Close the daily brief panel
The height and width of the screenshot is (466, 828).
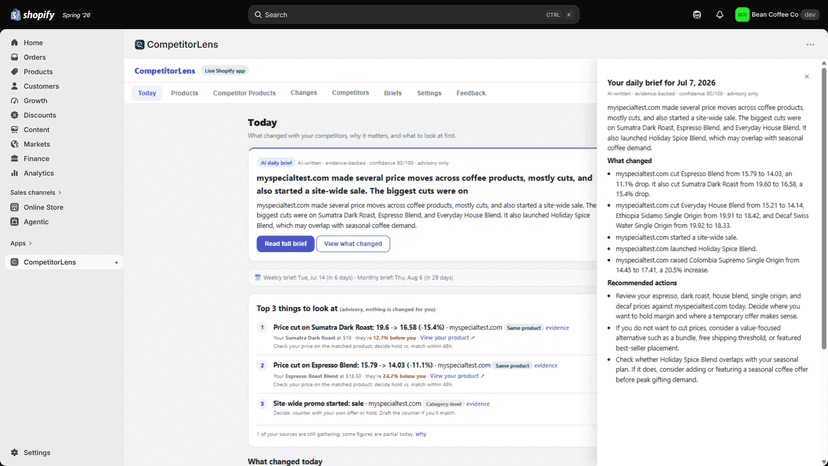tap(806, 77)
